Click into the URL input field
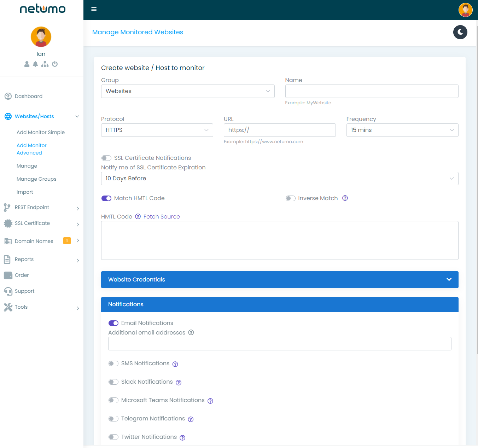 pyautogui.click(x=280, y=130)
